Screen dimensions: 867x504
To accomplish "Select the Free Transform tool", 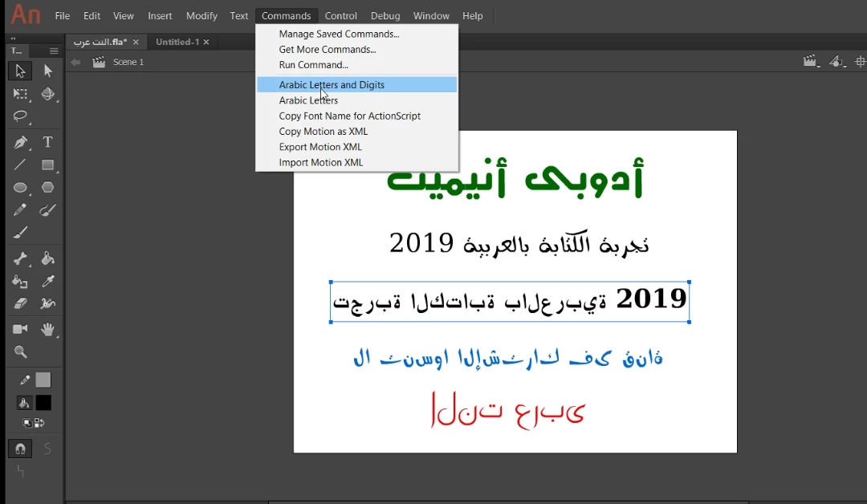I will [20, 93].
